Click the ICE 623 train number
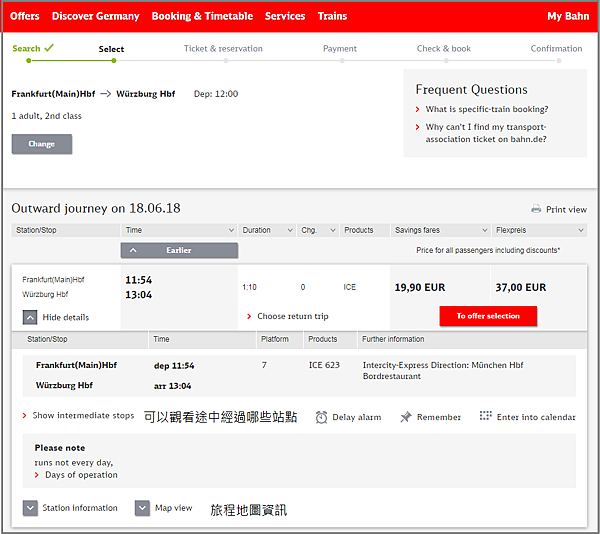 click(x=324, y=365)
